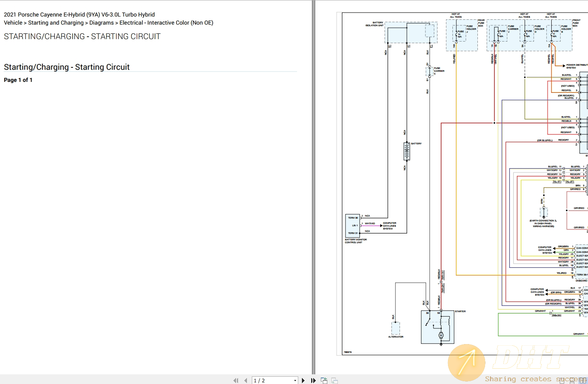Click the BATTERY ISOLATION UNIT label
The height and width of the screenshot is (384, 588).
coord(375,24)
